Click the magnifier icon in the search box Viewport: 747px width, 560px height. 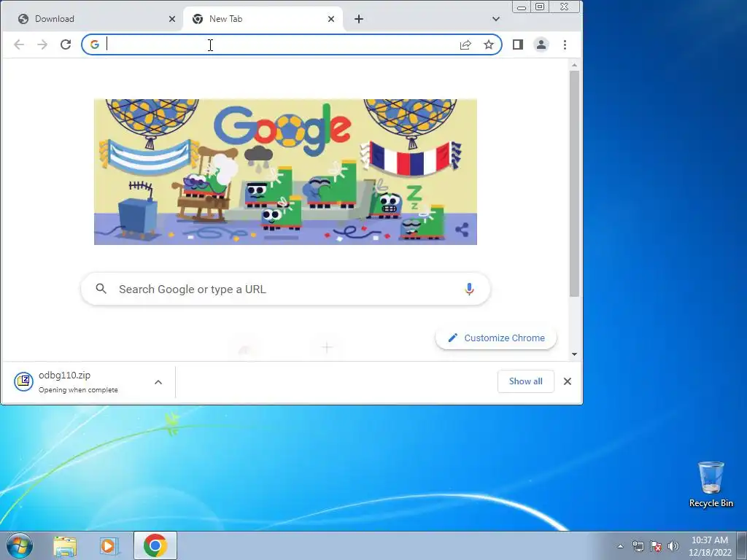[x=101, y=289]
